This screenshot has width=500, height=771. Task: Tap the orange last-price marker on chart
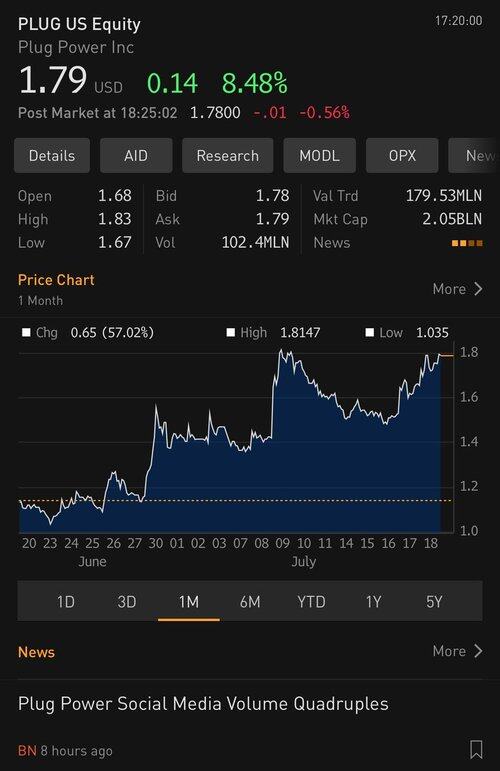[x=446, y=355]
